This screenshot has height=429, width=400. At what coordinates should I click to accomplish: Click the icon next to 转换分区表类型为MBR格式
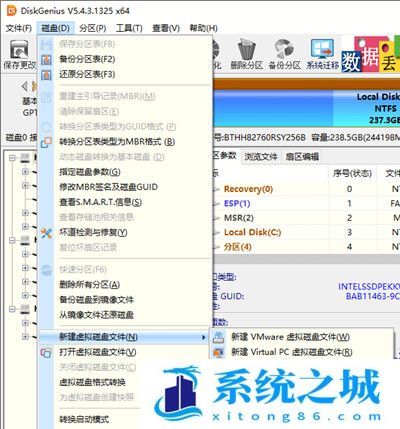coord(46,142)
